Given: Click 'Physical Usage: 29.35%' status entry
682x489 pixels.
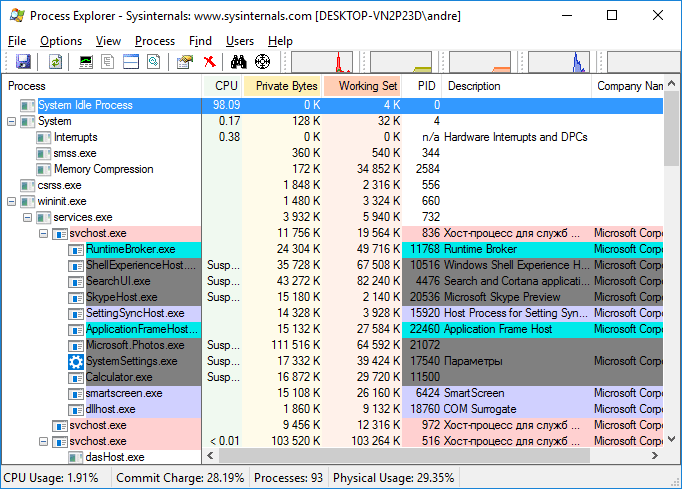Looking at the screenshot, I should point(394,478).
